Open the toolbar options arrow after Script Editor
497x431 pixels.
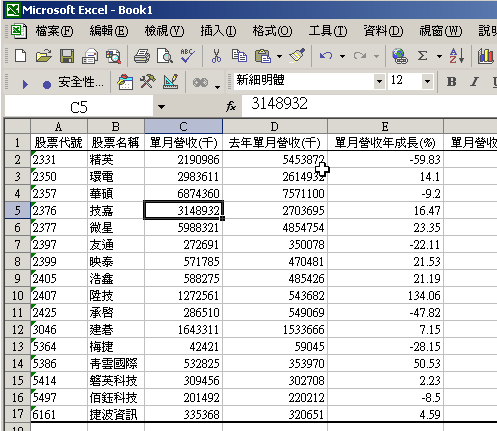217,87
